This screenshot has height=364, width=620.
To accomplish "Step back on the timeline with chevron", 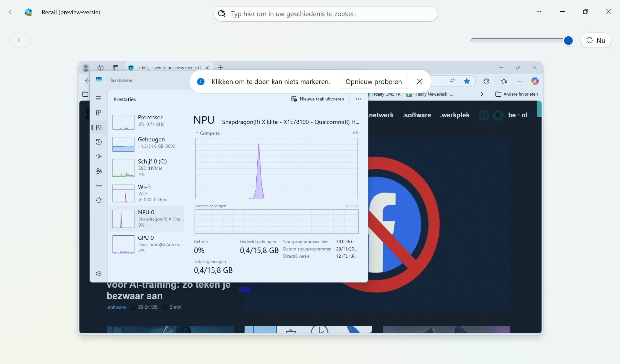I will [20, 40].
